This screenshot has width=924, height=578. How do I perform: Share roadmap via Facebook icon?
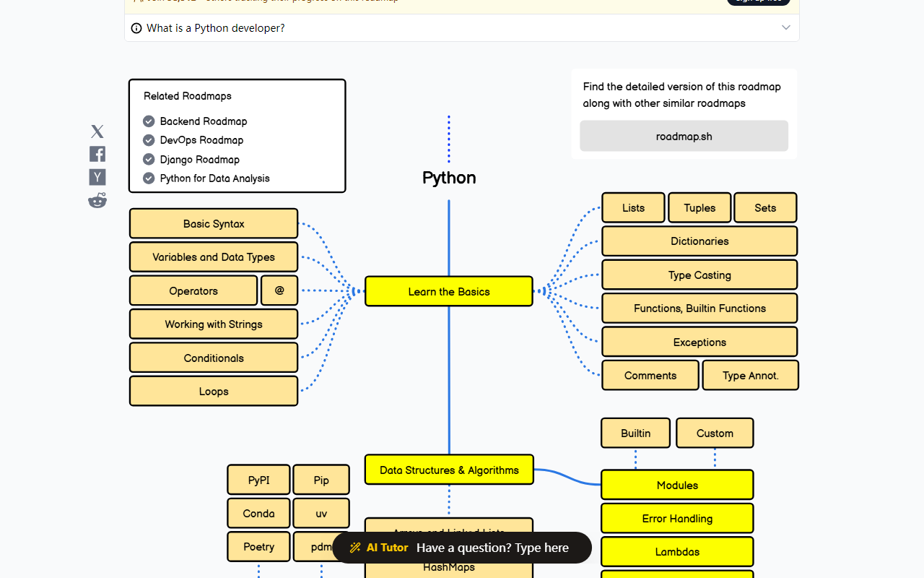click(97, 154)
